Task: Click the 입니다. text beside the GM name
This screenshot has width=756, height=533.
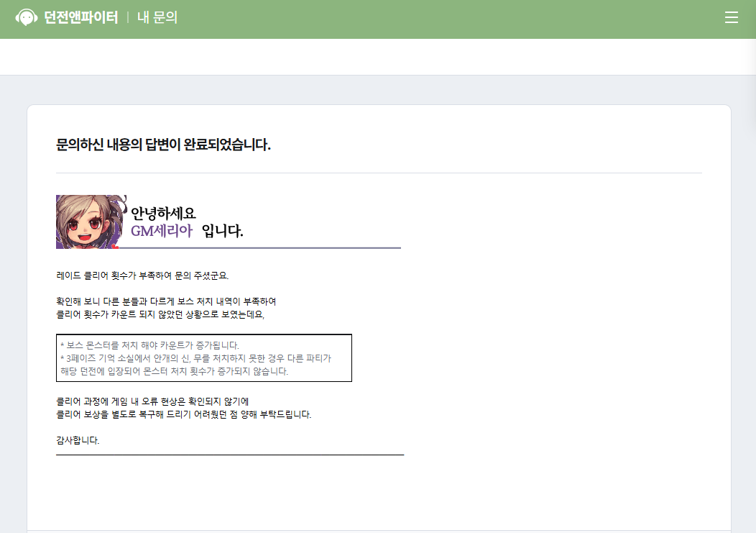Action: (x=222, y=231)
